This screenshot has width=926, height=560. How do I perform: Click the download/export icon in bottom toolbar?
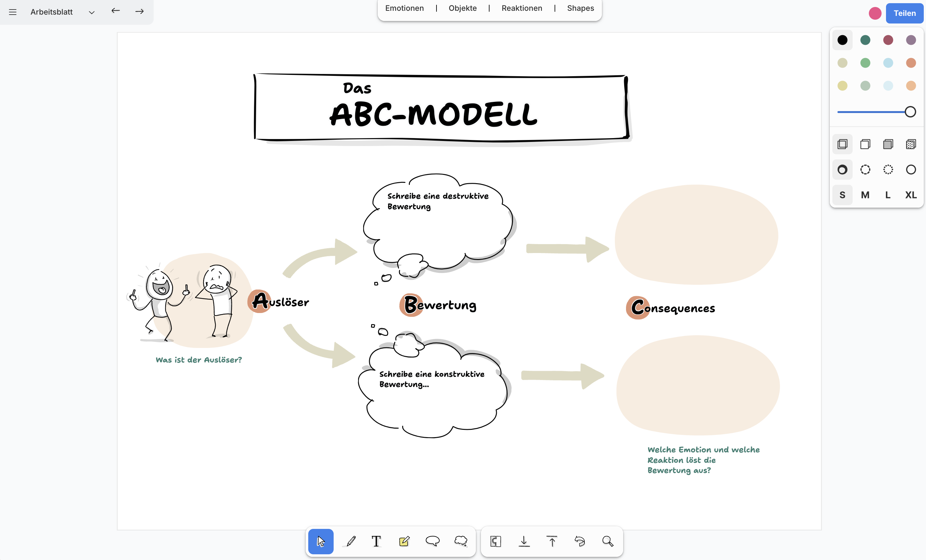[524, 541]
